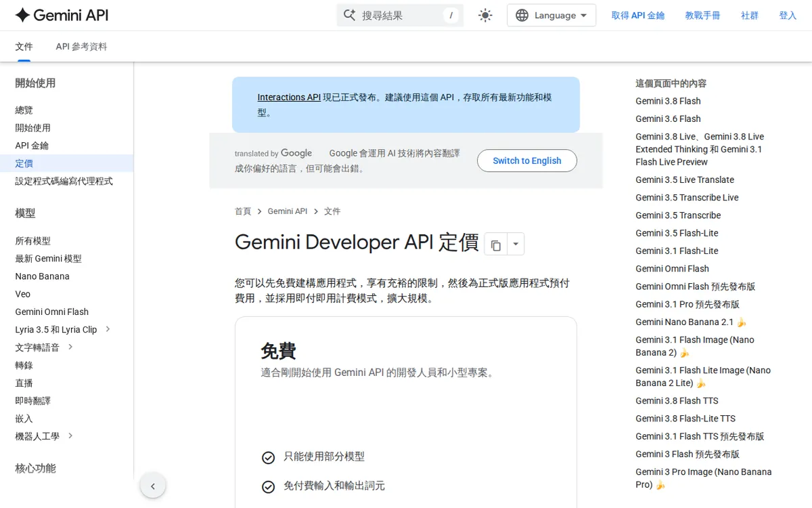Jump to Gemini 3.6 Flash section
Screen dimensions: 812x508
[x=668, y=119]
